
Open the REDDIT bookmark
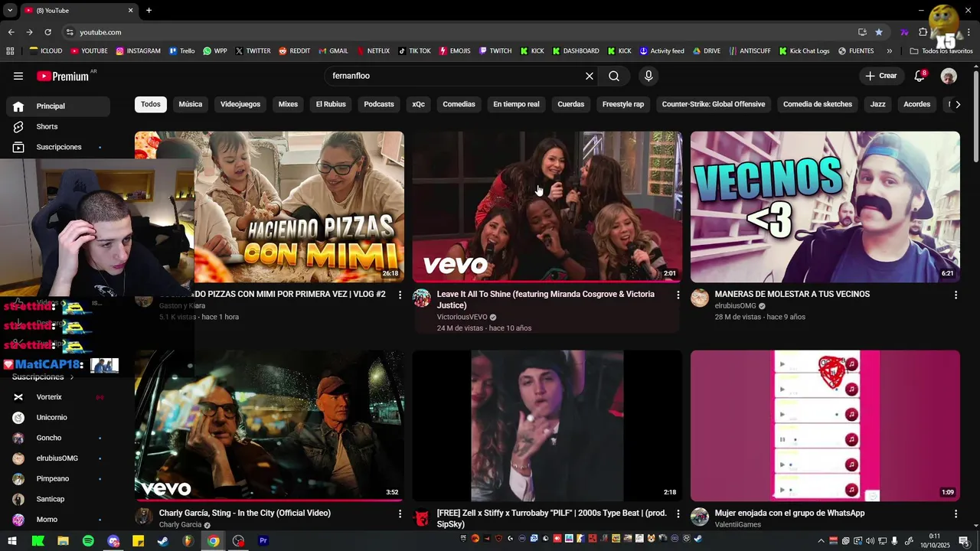294,51
